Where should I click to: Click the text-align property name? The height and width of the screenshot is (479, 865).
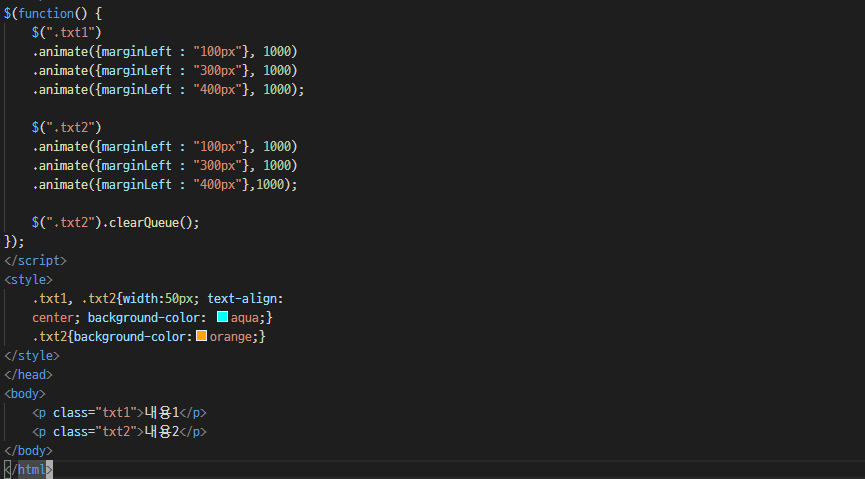(x=242, y=299)
